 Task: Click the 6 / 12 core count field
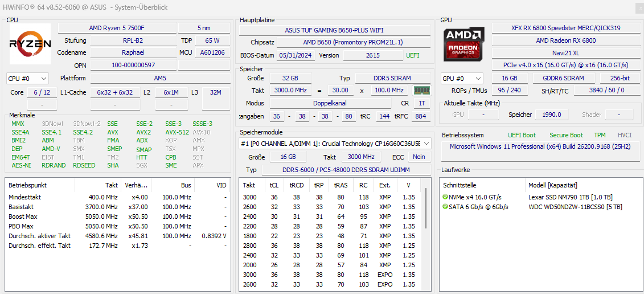[x=42, y=92]
